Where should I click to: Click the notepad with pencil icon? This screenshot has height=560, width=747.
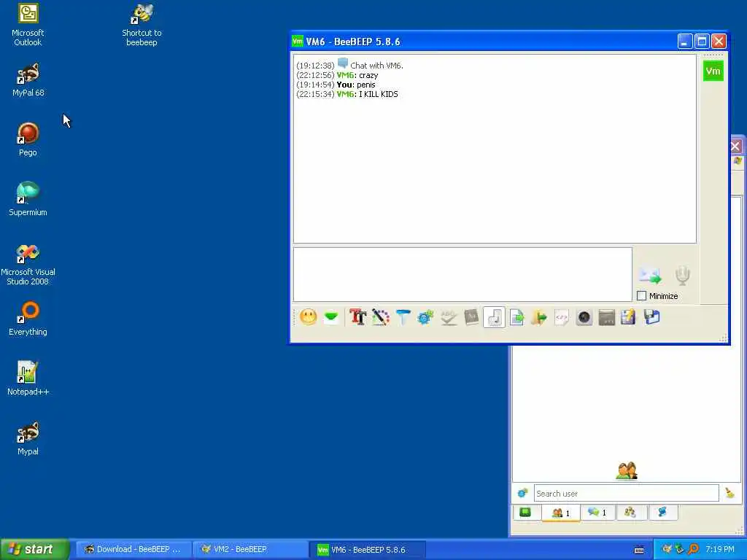pos(628,317)
